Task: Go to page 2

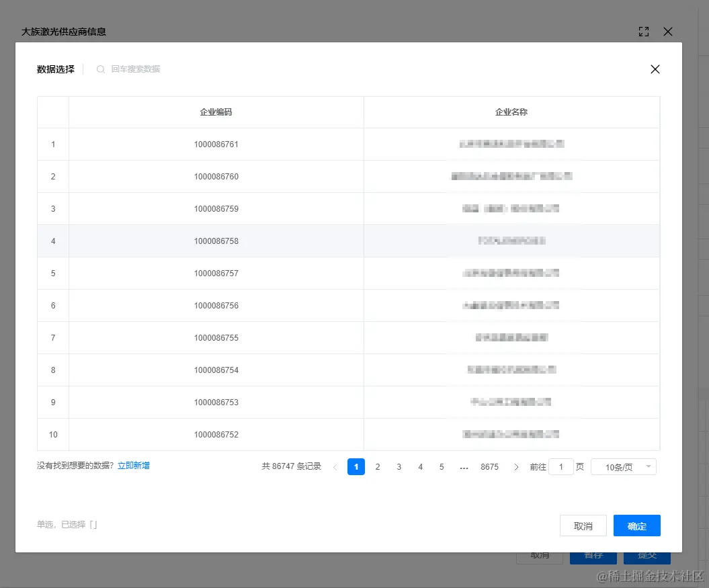Action: pos(378,467)
